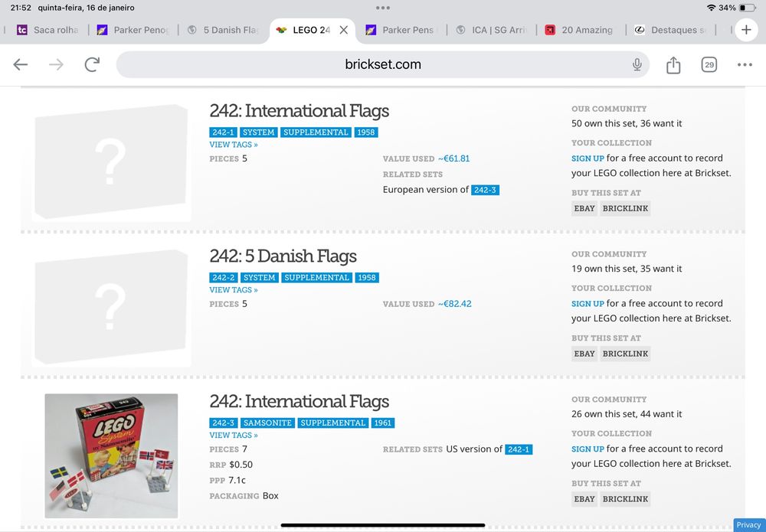
Task: Tap the Wi-Fi icon in status bar
Action: tap(711, 8)
